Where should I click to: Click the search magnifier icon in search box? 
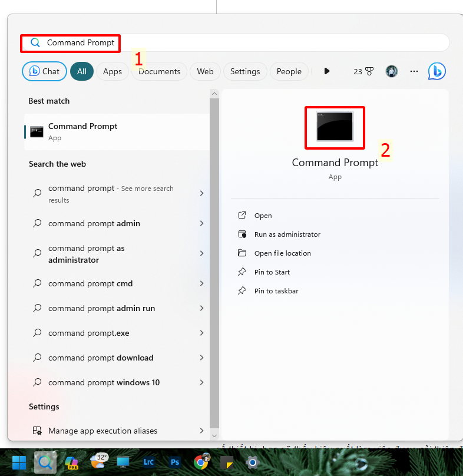pos(35,42)
